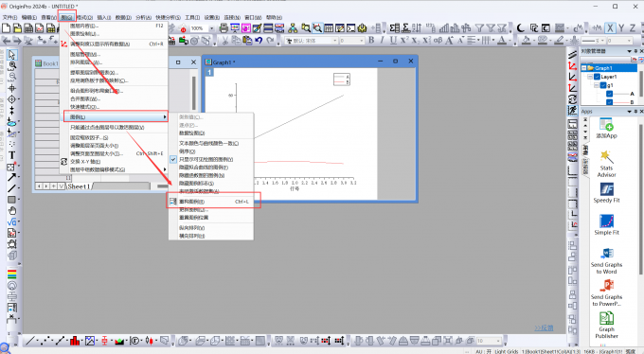Open the Simple Fit app
644x354 pixels.
607,224
